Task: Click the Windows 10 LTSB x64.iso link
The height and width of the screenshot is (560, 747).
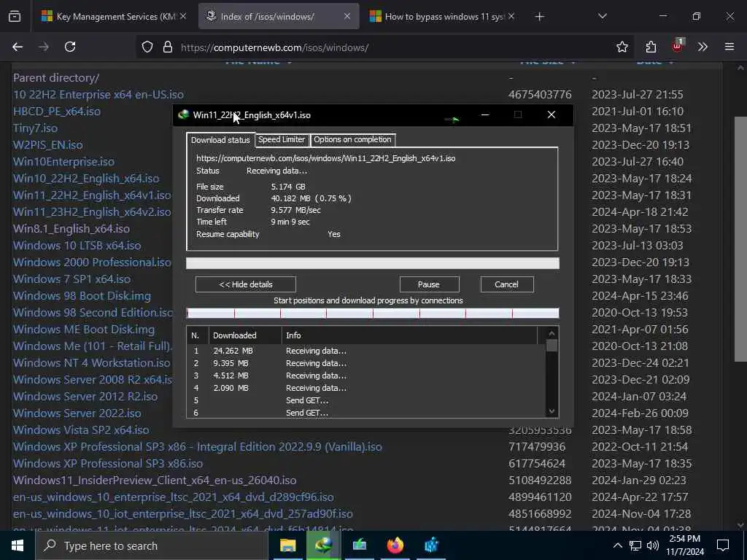Action: [x=77, y=246]
